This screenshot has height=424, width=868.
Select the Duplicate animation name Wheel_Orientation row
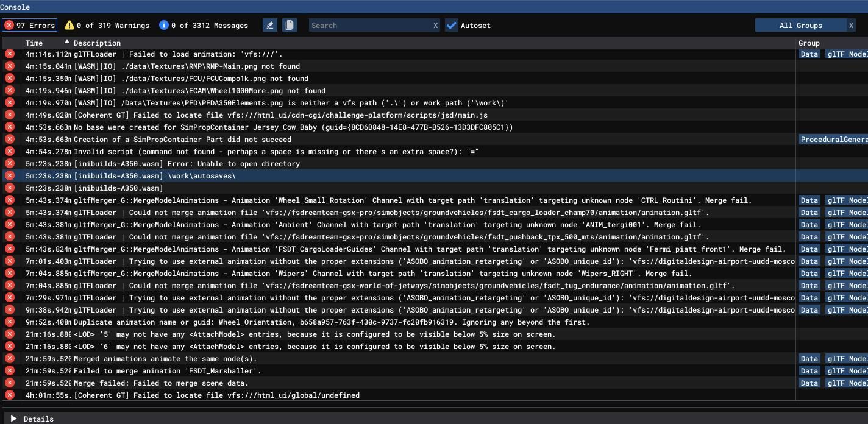pos(331,322)
